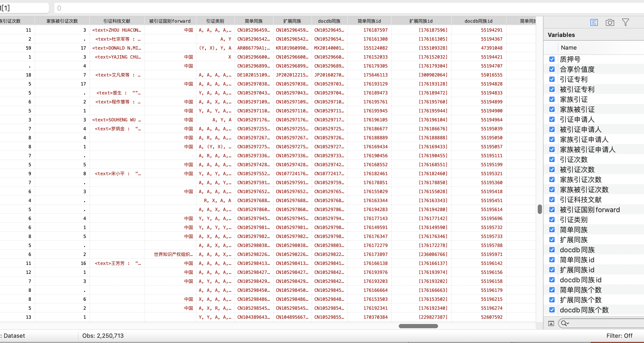The width and height of the screenshot is (644, 343).
Task: Toggle the docdb同族id variable checkbox
Action: (x=552, y=280)
